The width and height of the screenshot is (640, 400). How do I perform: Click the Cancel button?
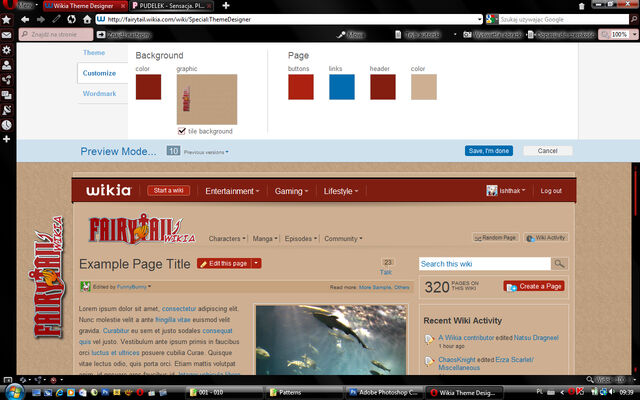click(x=547, y=151)
